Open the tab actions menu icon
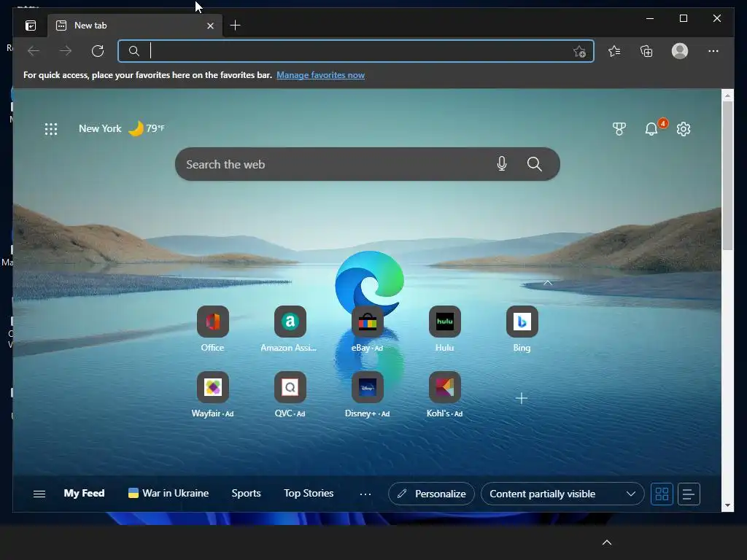 tap(31, 26)
